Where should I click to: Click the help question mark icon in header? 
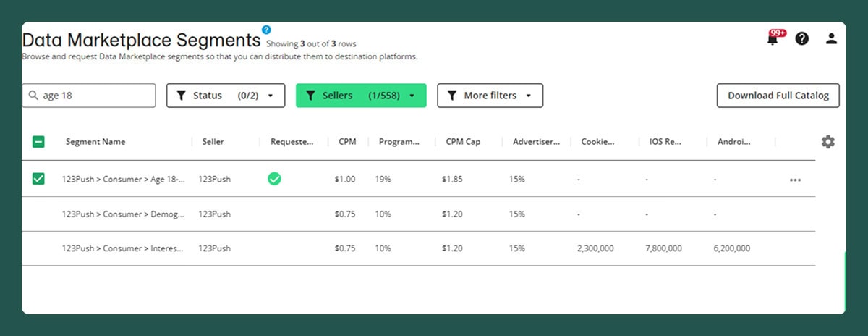[801, 39]
